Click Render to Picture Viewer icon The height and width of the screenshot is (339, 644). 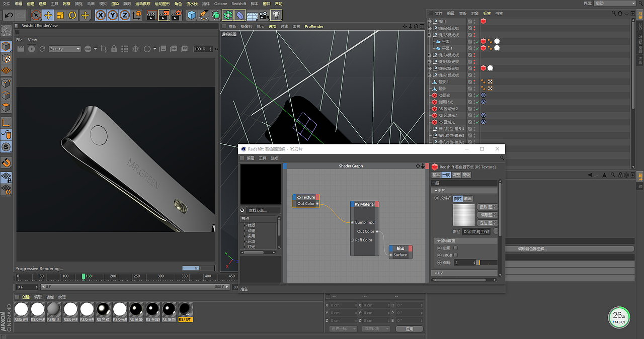(164, 15)
